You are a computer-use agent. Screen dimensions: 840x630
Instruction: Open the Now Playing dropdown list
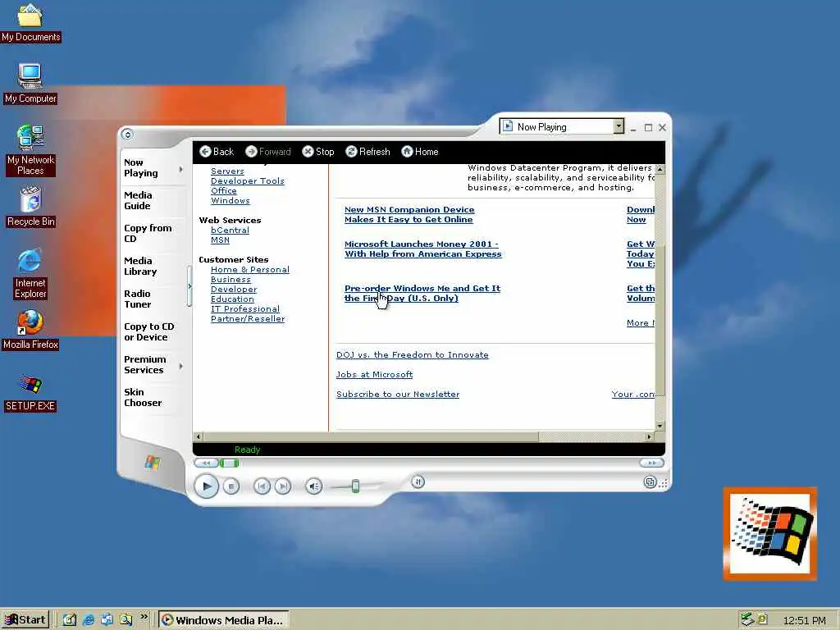[x=619, y=126]
